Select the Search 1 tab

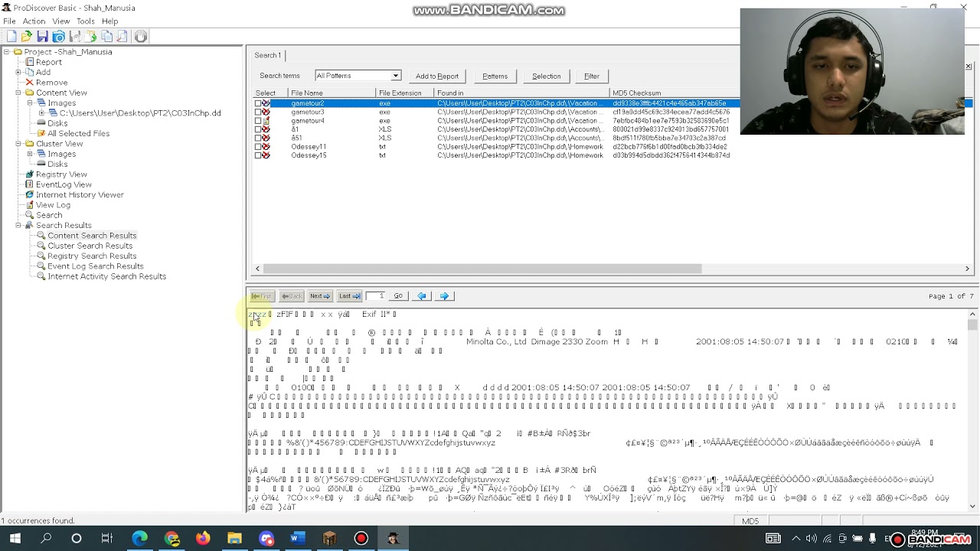point(267,55)
